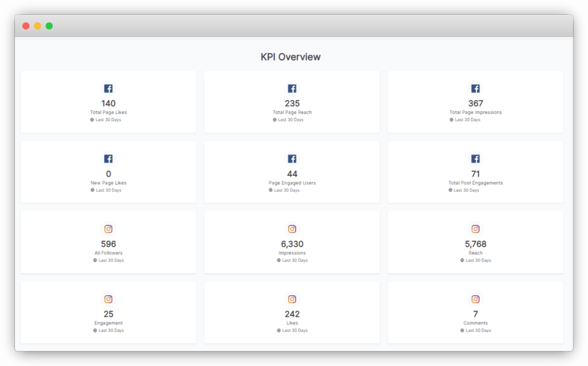The width and height of the screenshot is (588, 366).
Task: Click Last 30 Days under Comments
Action: (x=478, y=331)
